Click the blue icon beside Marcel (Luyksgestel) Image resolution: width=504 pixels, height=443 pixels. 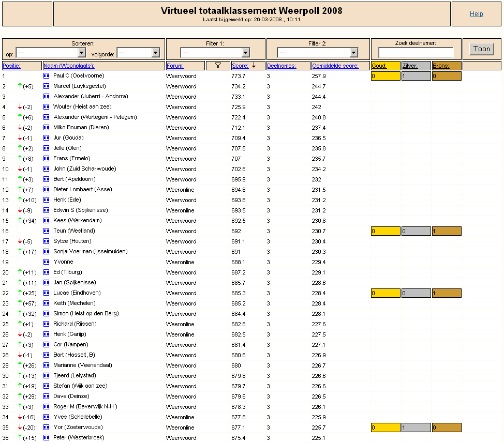click(x=46, y=86)
